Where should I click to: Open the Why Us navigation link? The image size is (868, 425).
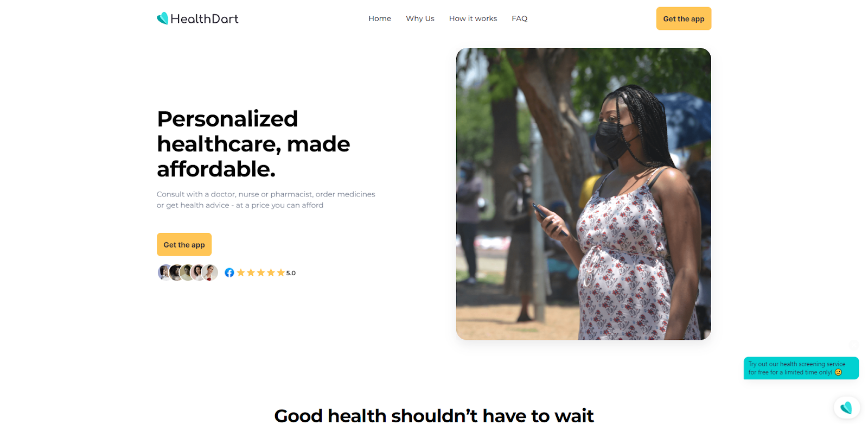[420, 18]
